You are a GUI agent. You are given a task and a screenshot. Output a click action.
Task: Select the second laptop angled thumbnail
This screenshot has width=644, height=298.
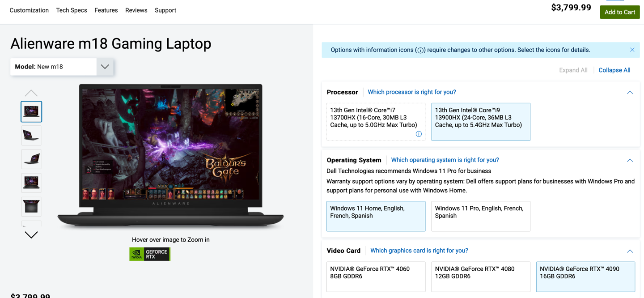[31, 135]
